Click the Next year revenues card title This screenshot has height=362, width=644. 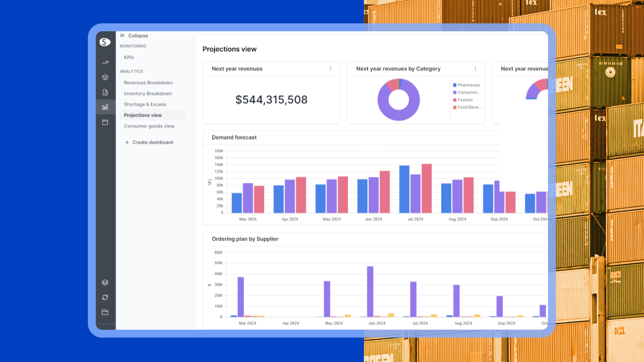237,68
